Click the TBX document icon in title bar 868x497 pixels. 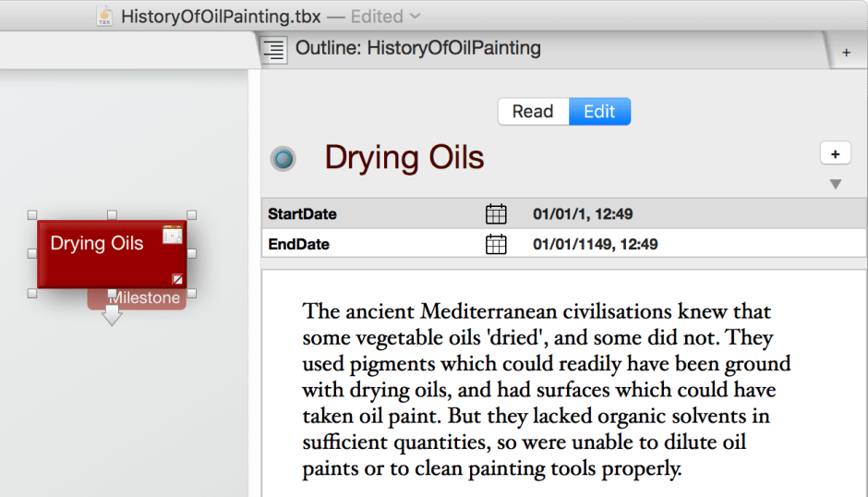click(x=105, y=16)
